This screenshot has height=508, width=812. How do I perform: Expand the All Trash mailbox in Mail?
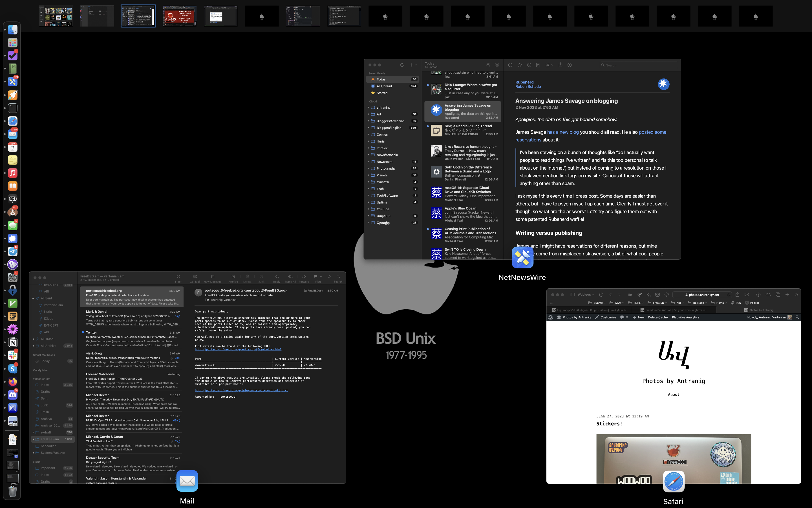pos(33,339)
